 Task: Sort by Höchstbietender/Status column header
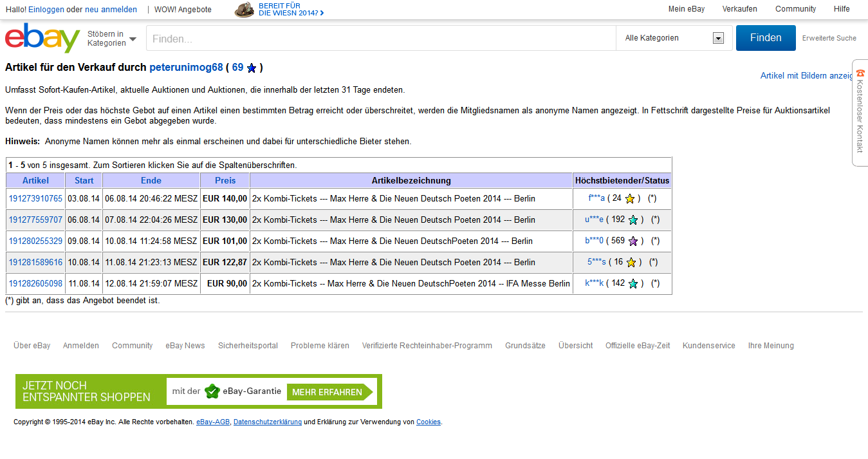click(622, 180)
